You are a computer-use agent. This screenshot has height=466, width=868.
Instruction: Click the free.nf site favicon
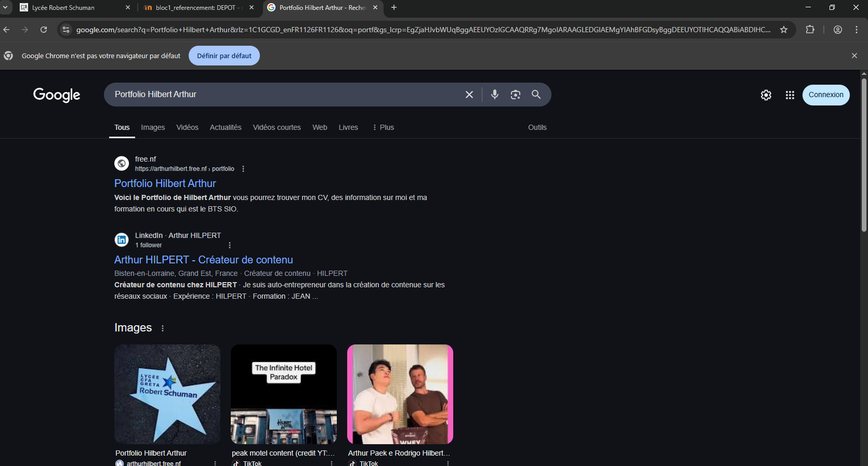[122, 163]
